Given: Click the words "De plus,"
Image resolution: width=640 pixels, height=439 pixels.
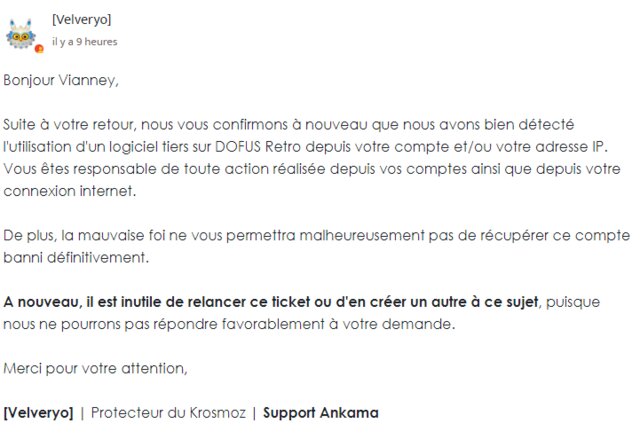Looking at the screenshot, I should pyautogui.click(x=29, y=235).
